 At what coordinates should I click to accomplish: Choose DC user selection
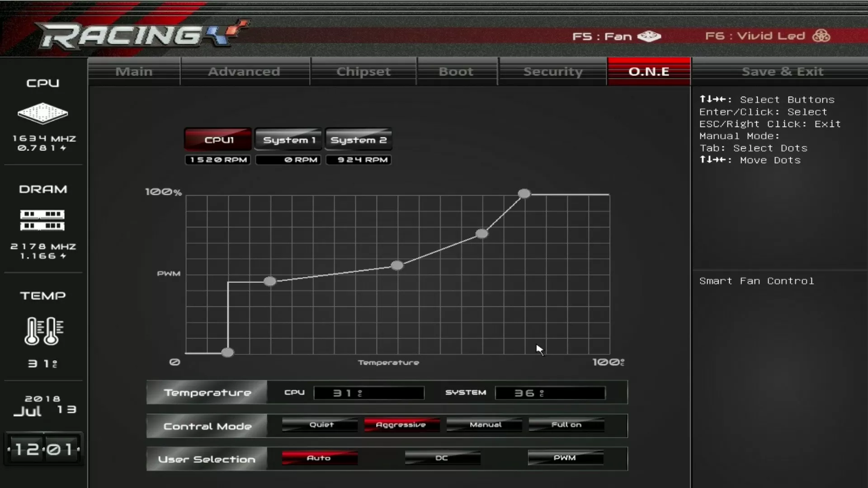(442, 458)
